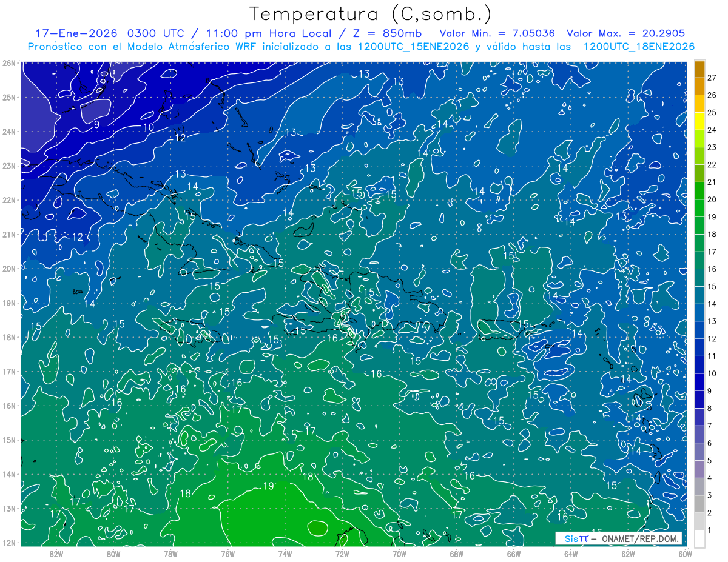The height and width of the screenshot is (562, 728).
Task: Click the '16N' latitude axis label
Action: (x=9, y=406)
